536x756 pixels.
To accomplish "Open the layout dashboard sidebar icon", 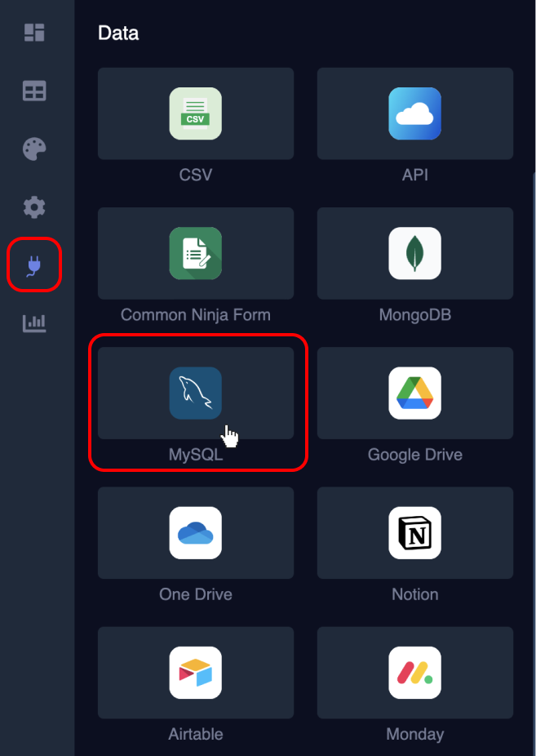I will tap(34, 33).
